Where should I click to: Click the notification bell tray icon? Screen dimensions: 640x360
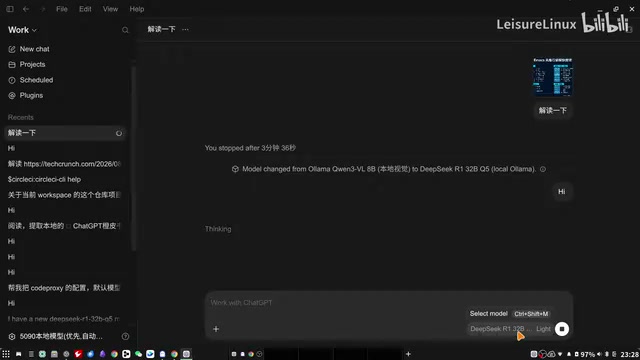click(x=569, y=354)
